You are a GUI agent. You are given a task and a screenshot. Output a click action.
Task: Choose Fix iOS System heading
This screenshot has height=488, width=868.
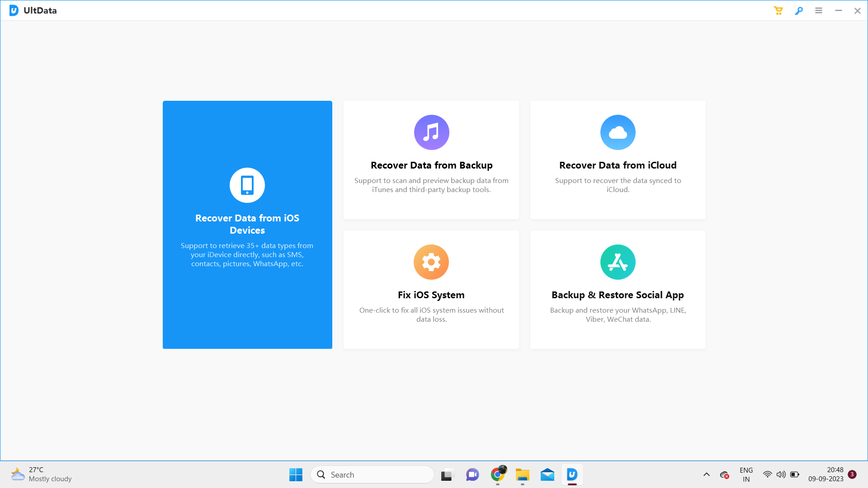431,295
